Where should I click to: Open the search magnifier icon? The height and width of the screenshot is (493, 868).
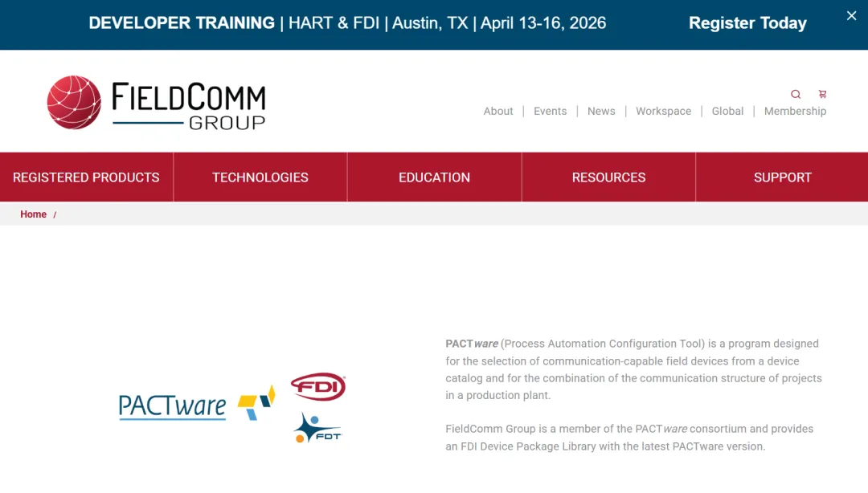pos(796,94)
